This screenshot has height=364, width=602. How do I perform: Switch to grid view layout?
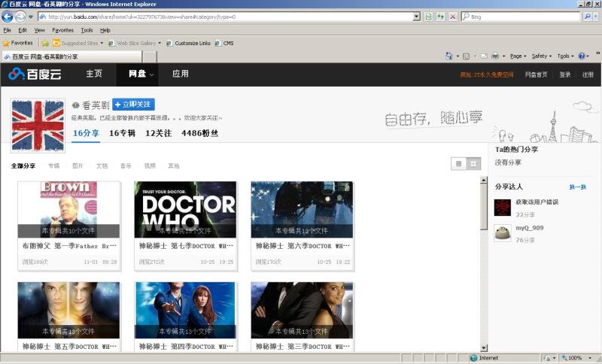(x=473, y=163)
